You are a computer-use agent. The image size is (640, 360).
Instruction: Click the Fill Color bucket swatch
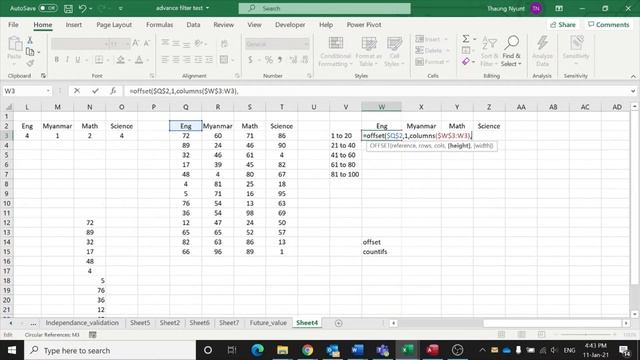point(120,60)
